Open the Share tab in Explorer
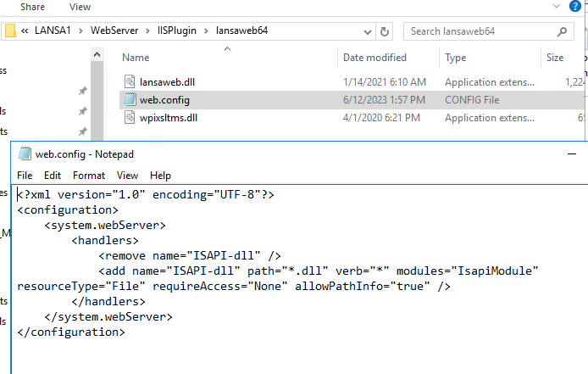 [x=32, y=7]
